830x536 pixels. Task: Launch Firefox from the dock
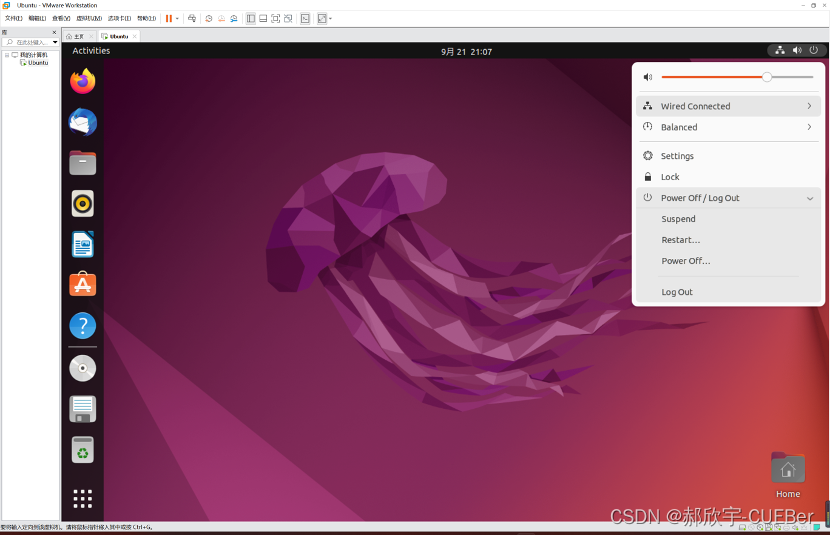[x=83, y=81]
